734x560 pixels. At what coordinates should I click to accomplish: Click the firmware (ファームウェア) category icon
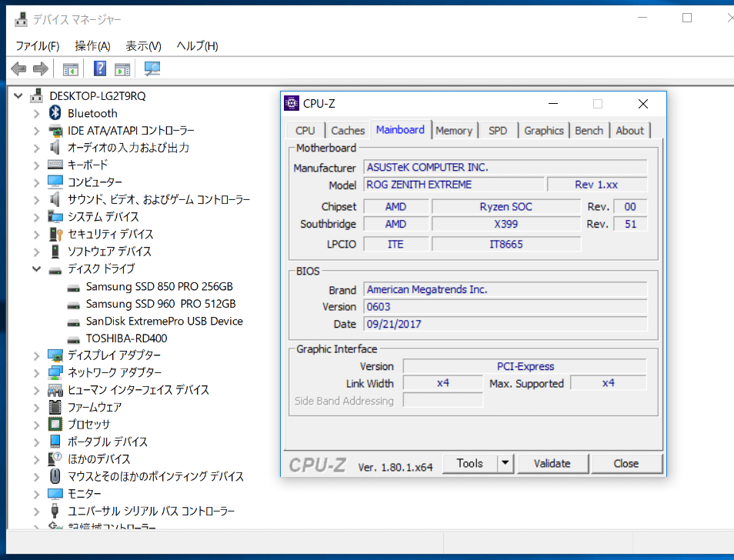coord(55,407)
